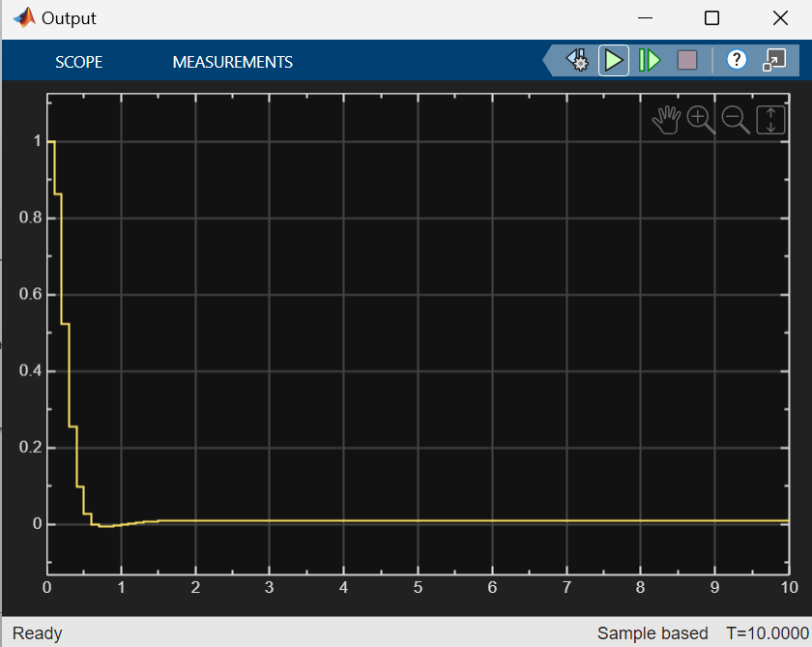Run the simulation with the Run icon

613,59
